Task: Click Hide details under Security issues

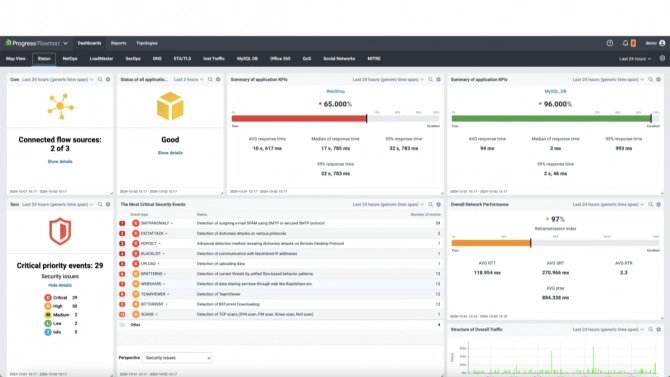Action: coord(60,285)
